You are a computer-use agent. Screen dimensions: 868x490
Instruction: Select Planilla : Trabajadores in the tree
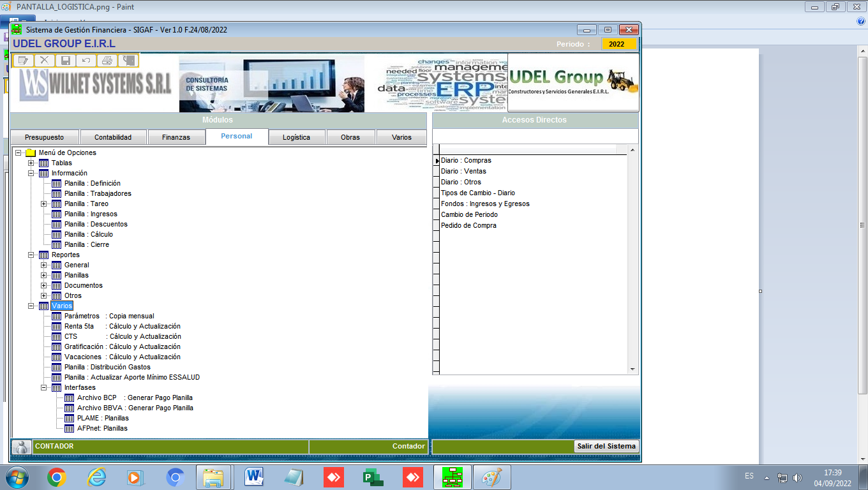pyautogui.click(x=98, y=194)
